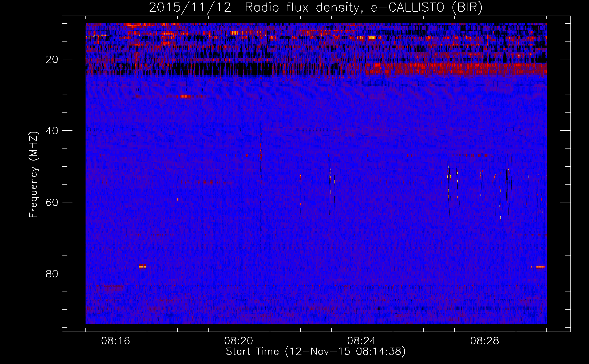Click the 20 MHz frequency tick label
The width and height of the screenshot is (589, 364).
(x=52, y=59)
